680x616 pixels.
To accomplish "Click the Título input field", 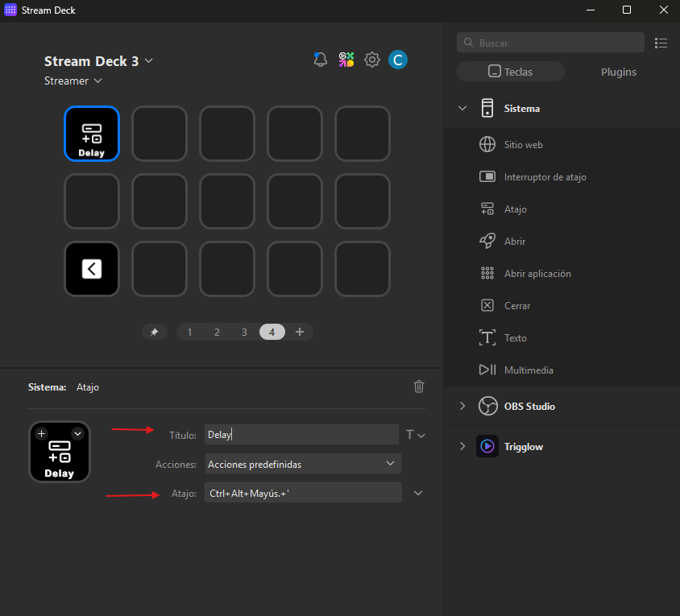I will click(x=301, y=434).
